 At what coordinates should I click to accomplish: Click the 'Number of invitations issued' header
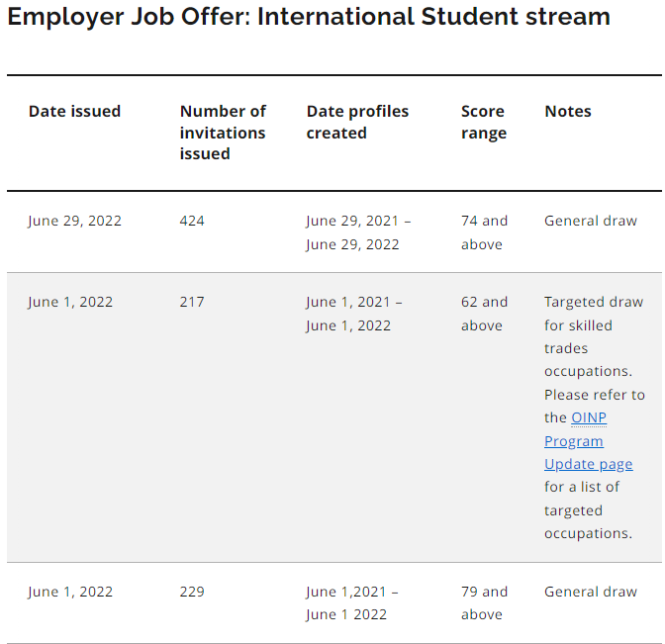click(223, 133)
